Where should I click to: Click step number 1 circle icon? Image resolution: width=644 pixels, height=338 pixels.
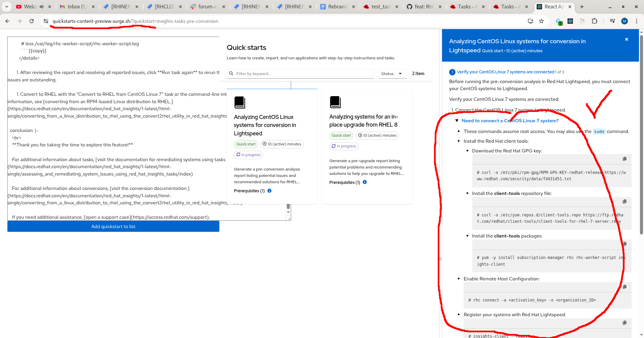452,72
